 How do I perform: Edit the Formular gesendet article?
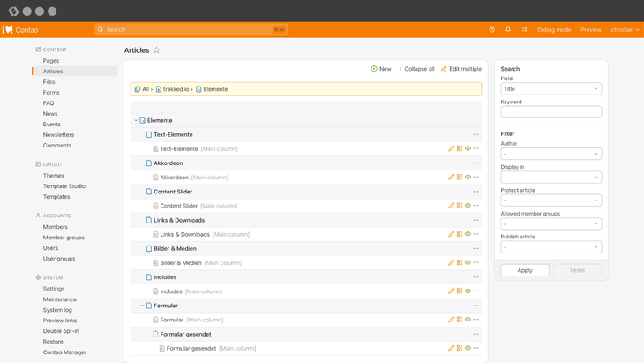pyautogui.click(x=452, y=348)
